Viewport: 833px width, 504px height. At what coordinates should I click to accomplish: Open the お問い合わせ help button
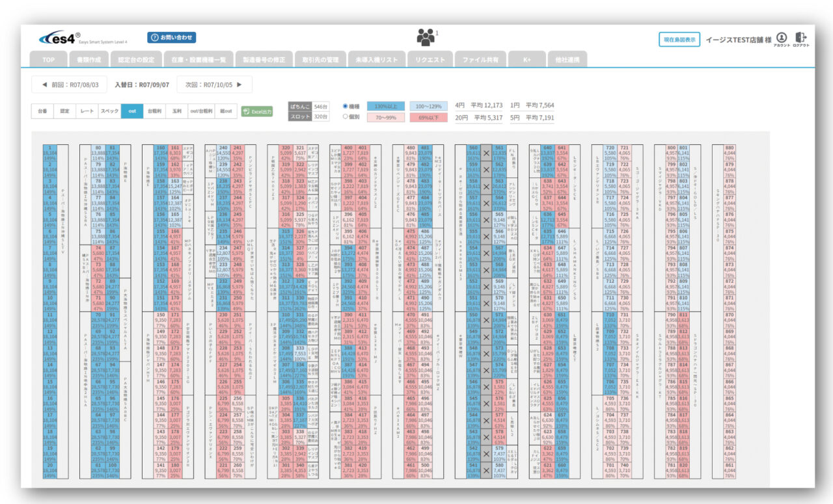[x=171, y=38]
